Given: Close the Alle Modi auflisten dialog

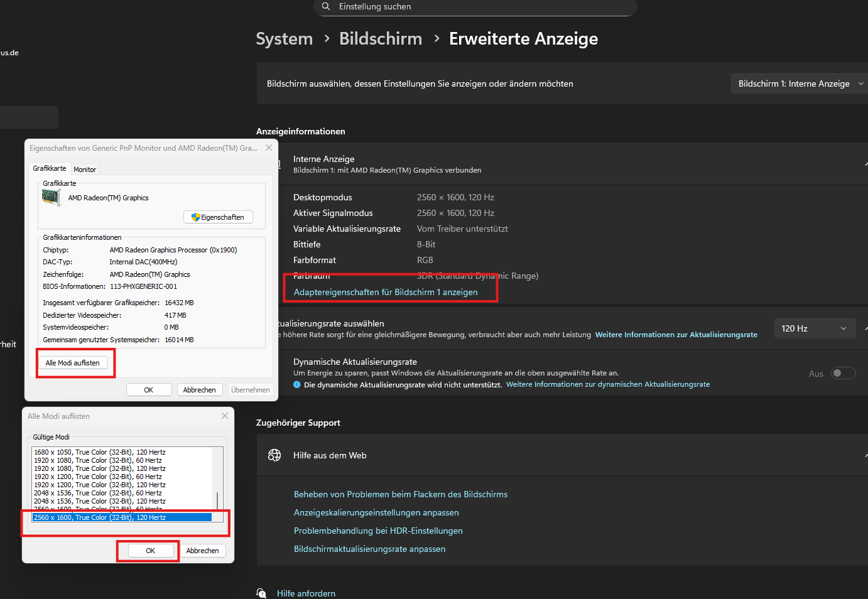Looking at the screenshot, I should click(225, 416).
